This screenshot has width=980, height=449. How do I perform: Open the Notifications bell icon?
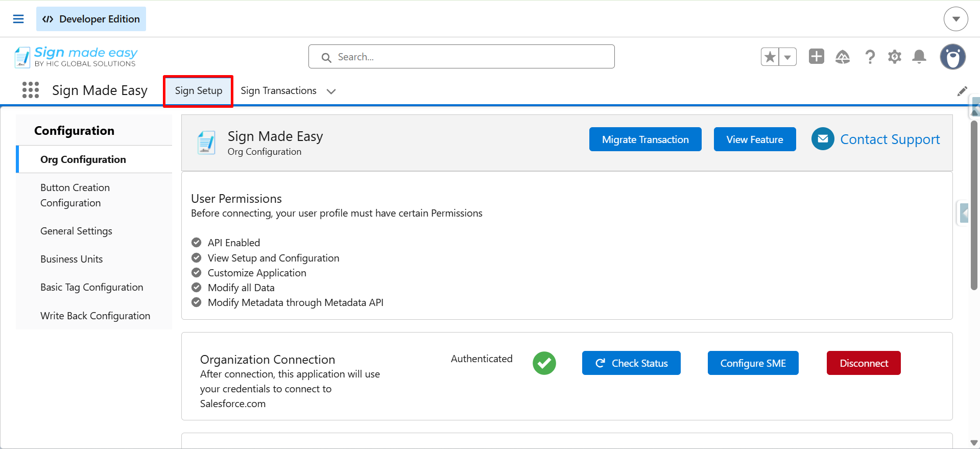[919, 57]
